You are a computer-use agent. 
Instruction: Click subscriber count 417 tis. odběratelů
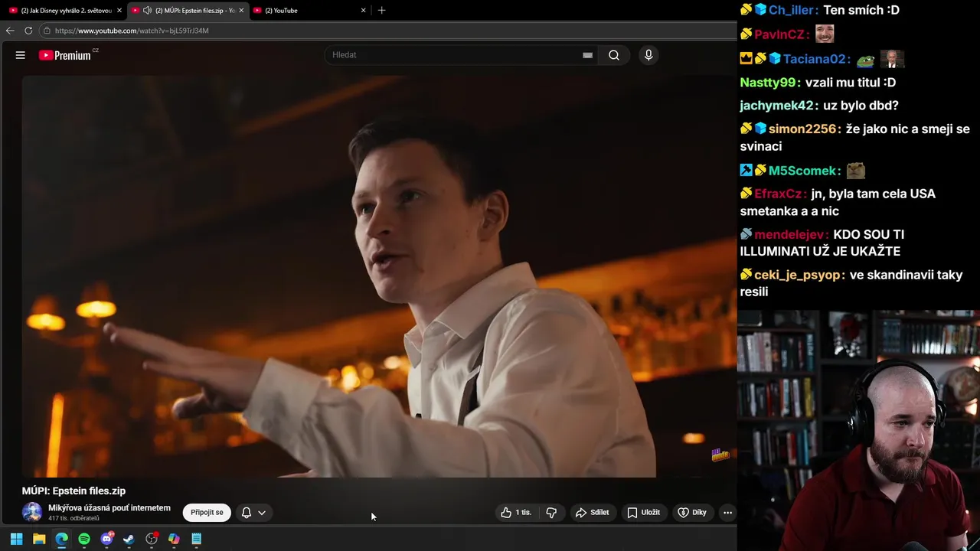coord(73,519)
